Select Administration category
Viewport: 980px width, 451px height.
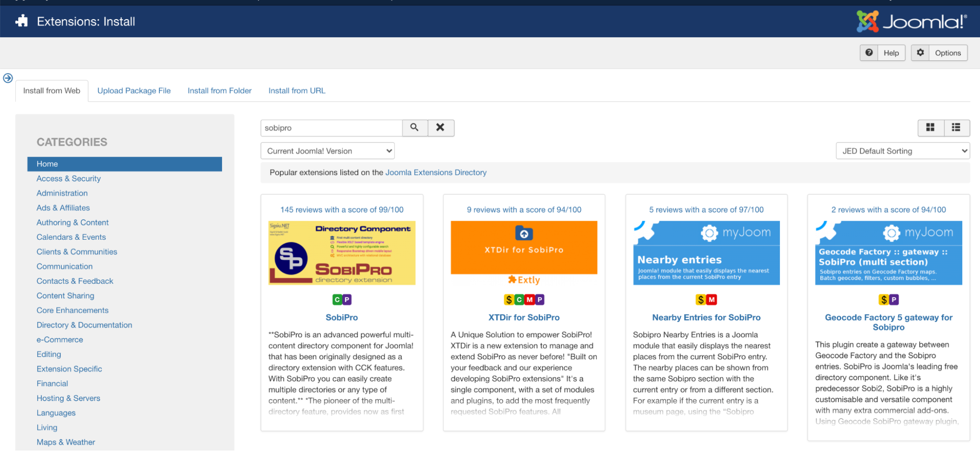point(62,194)
